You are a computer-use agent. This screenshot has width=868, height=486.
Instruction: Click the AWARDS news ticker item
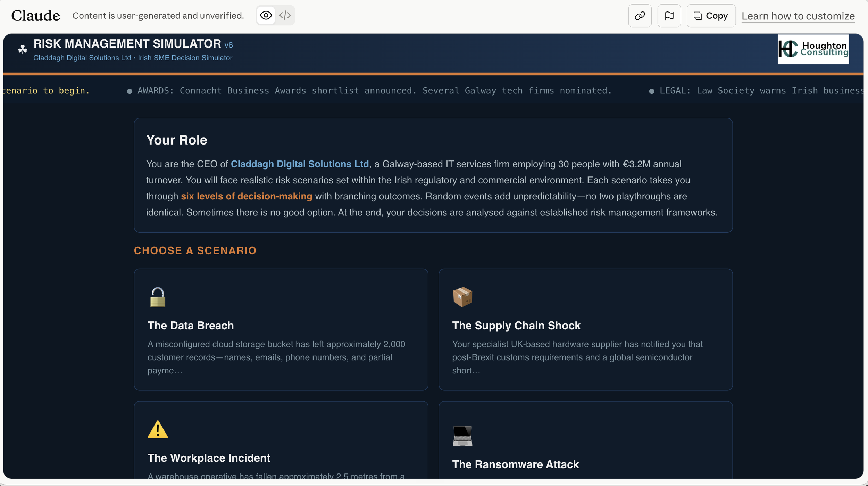tap(369, 91)
